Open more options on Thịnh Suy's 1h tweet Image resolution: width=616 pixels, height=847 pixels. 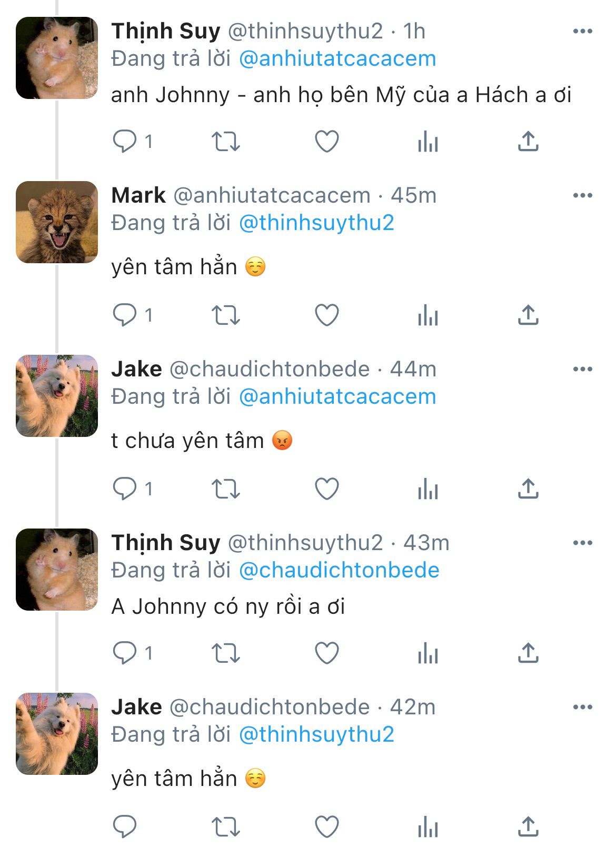coord(582,32)
